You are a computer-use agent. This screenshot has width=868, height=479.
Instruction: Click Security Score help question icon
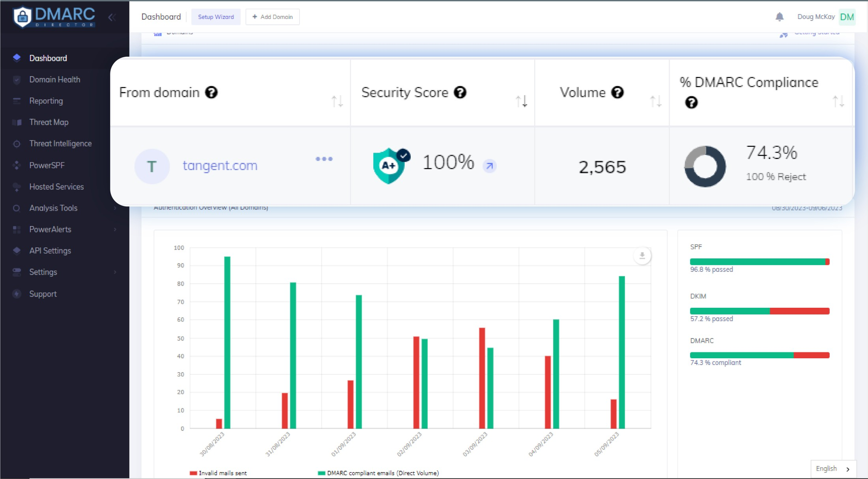tap(460, 92)
